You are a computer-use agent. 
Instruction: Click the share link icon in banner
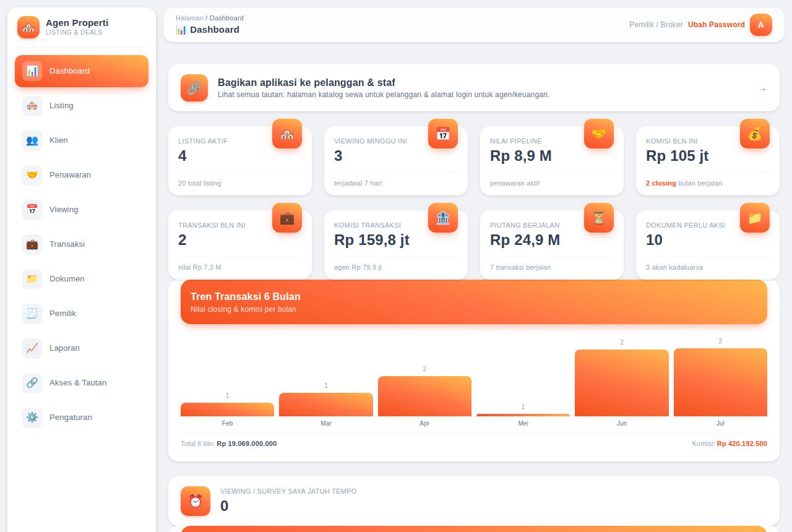[x=194, y=88]
